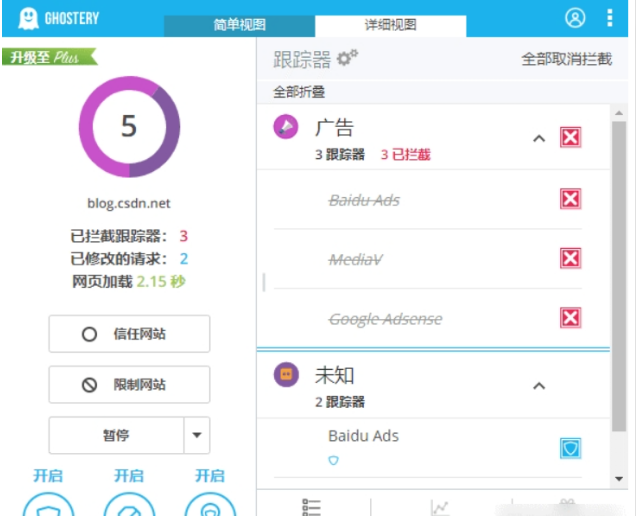Click the 升级至 Plus banner
Viewport: 642px width, 516px height.
coord(50,57)
